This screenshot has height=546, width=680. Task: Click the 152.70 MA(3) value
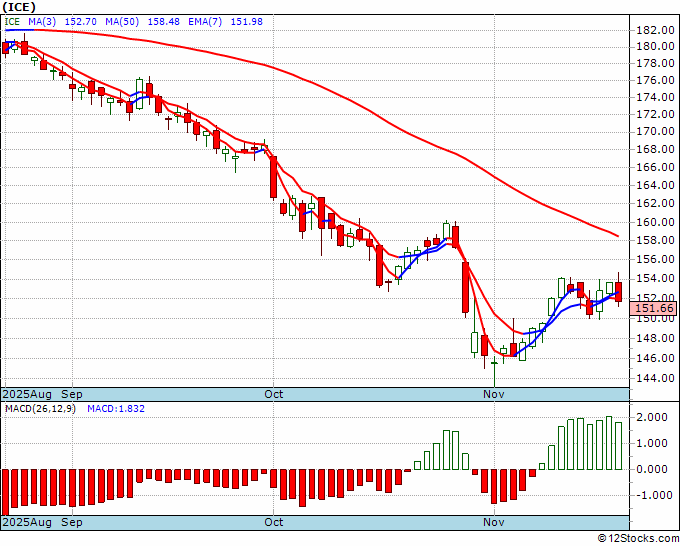[81, 21]
